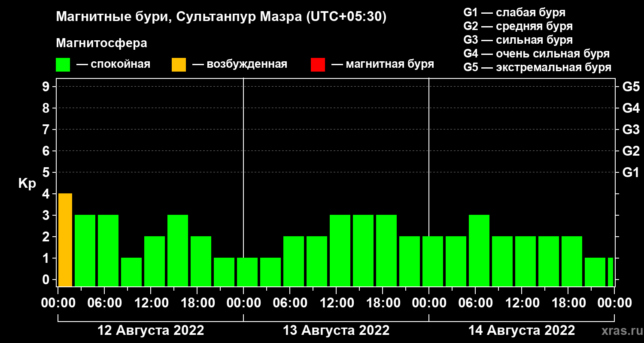Screen dimensions: 644x343
Task: Click the 'G4' label on the right axis
Action: (x=631, y=108)
